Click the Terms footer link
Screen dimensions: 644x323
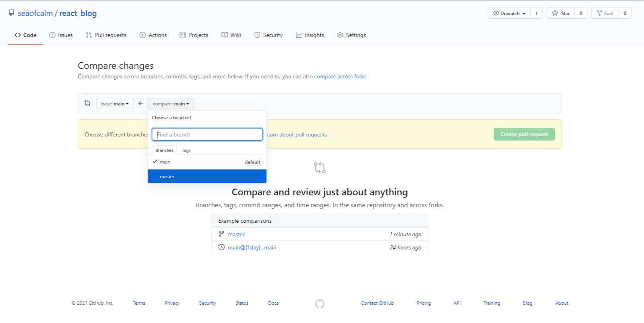tap(139, 303)
